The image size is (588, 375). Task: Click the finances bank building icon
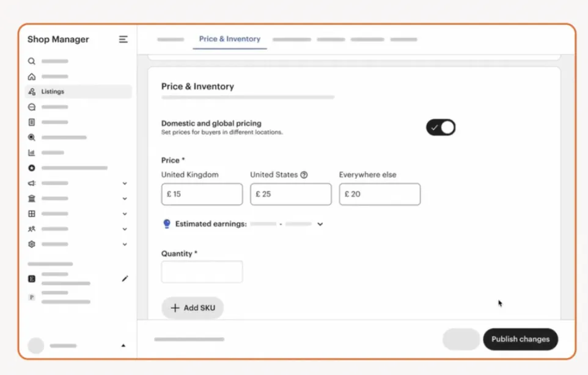32,198
